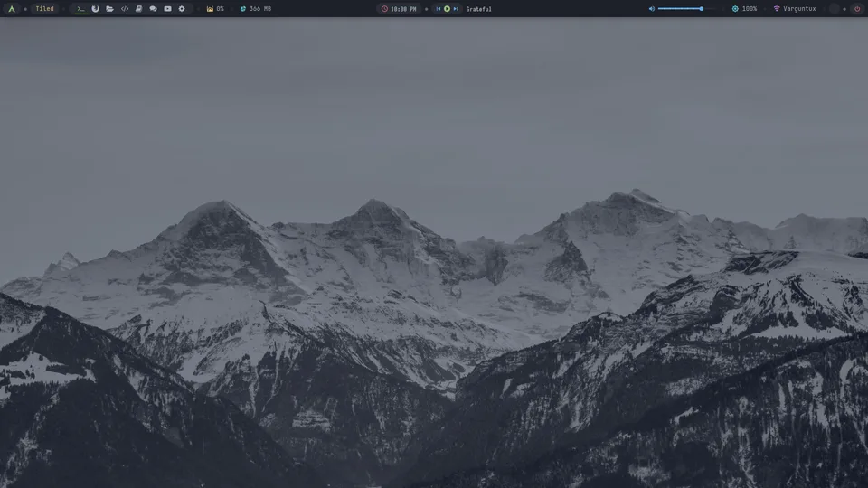Skip to the previous track
The height and width of the screenshot is (488, 868).
click(x=439, y=9)
